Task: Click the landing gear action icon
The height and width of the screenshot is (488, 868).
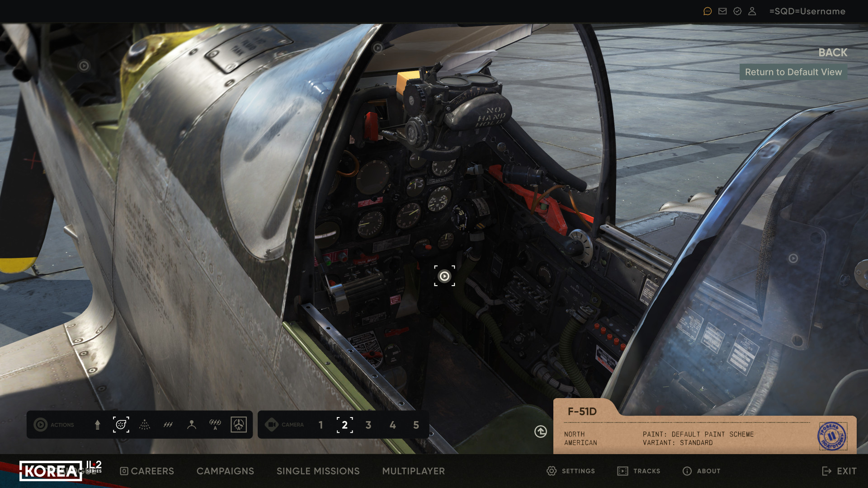Action: coord(97,425)
